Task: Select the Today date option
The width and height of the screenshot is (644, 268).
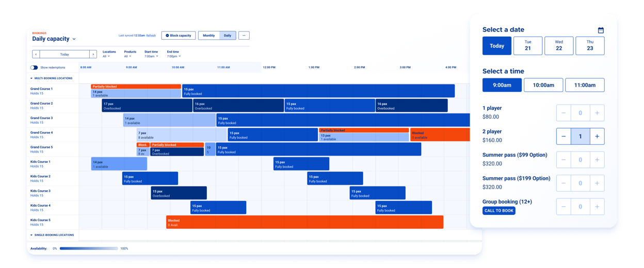Action: tap(497, 46)
